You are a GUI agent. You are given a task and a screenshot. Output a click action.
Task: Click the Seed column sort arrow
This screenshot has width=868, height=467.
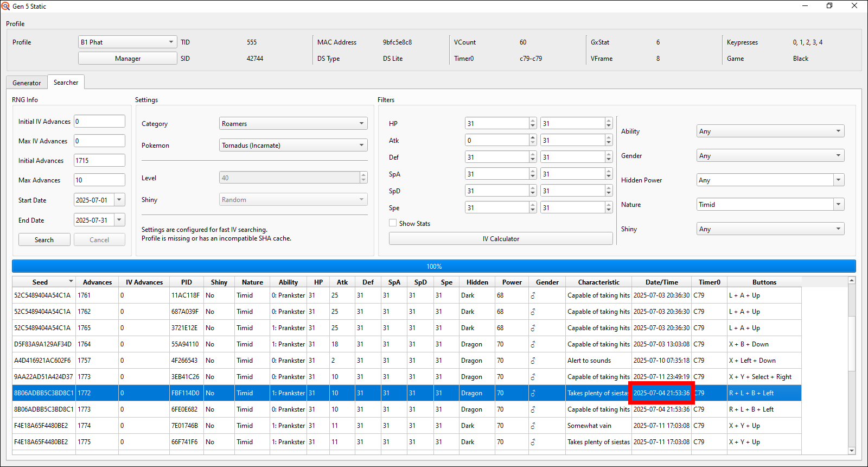coord(71,281)
